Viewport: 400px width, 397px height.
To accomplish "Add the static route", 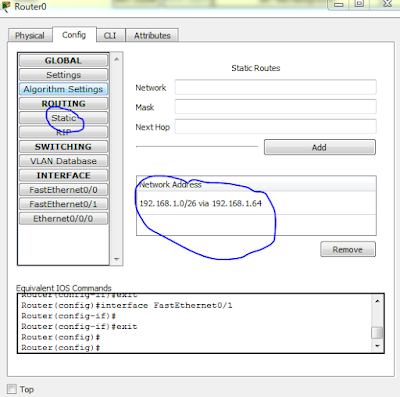I will point(320,147).
